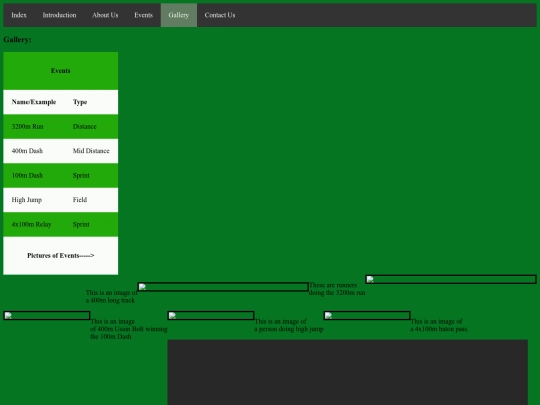This screenshot has height=405, width=540.
Task: Click the broken 400m track image
Action: tap(223, 287)
